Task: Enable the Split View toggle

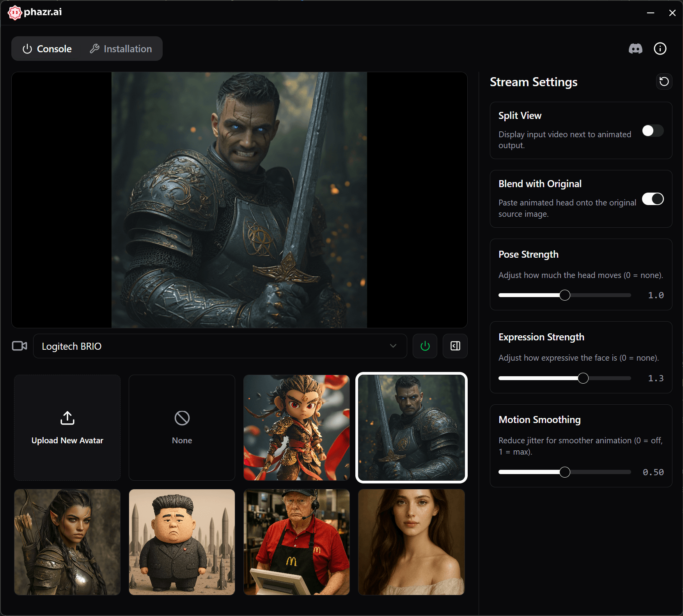Action: 653,131
